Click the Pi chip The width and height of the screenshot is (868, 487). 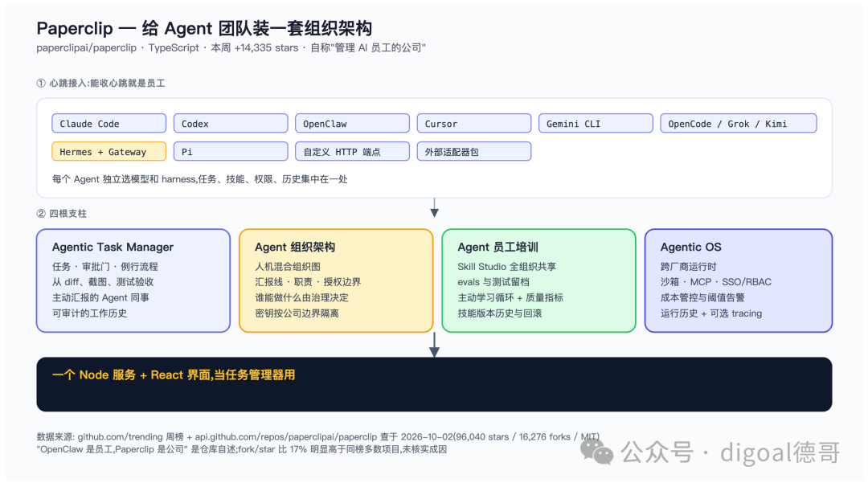pyautogui.click(x=231, y=152)
